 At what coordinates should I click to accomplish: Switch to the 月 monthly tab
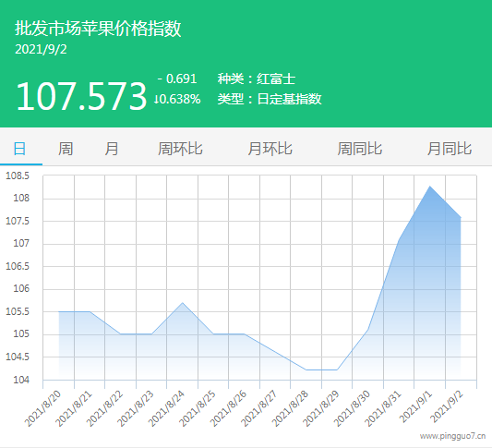pos(112,149)
